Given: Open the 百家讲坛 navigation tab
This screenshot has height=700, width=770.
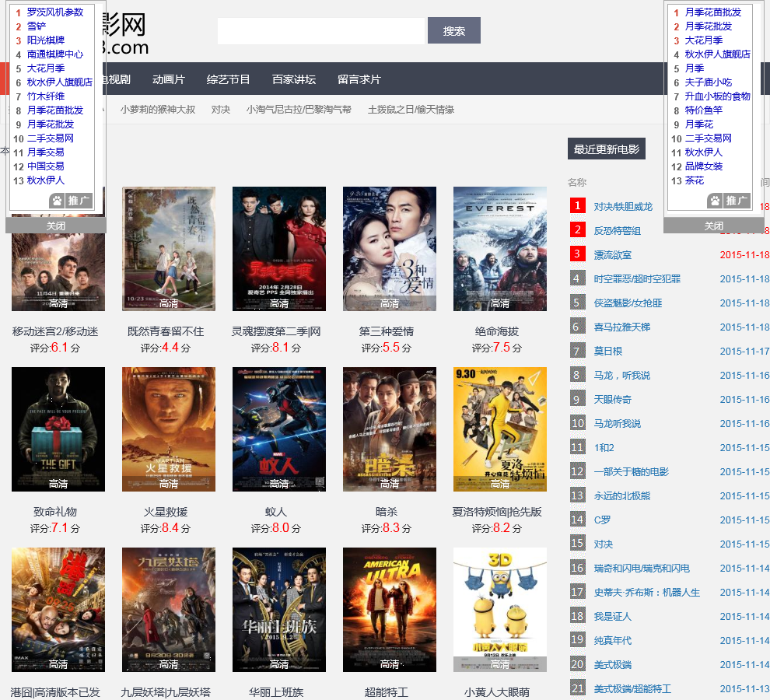Looking at the screenshot, I should click(x=294, y=79).
